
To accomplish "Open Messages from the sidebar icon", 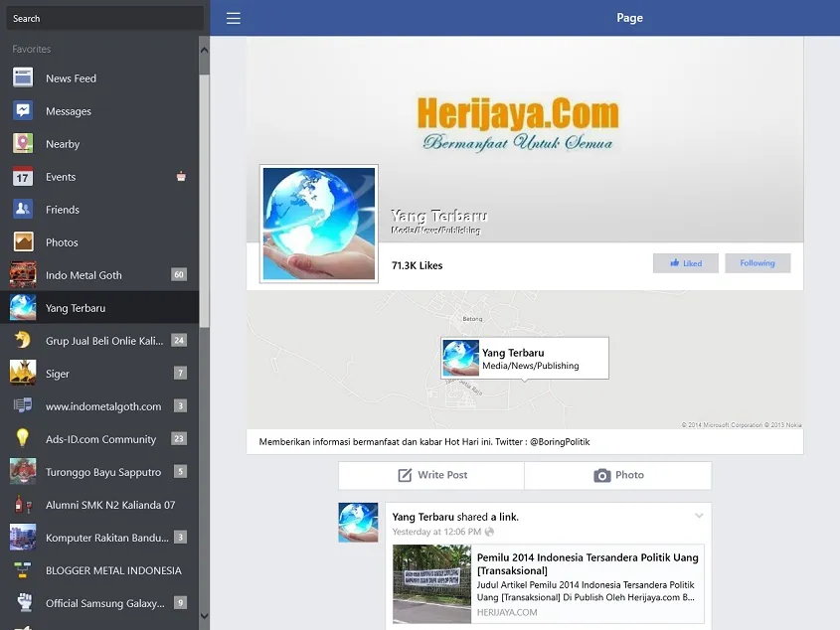I will point(23,111).
